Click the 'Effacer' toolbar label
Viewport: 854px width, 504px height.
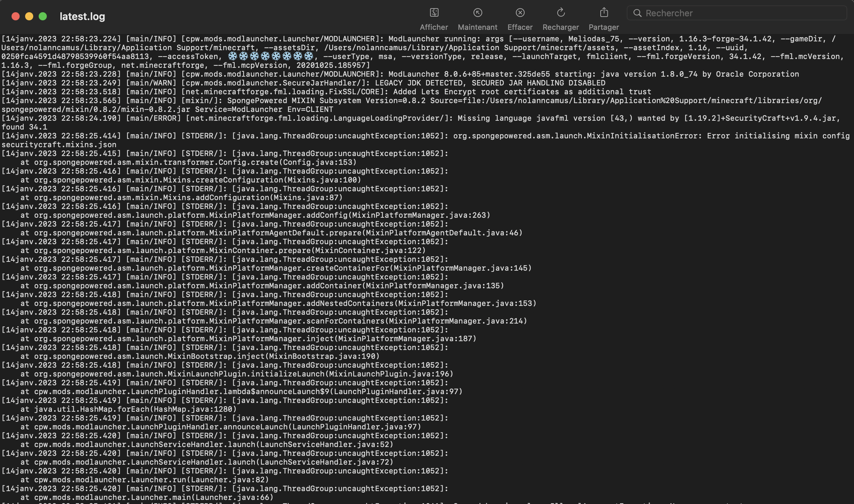click(x=520, y=27)
